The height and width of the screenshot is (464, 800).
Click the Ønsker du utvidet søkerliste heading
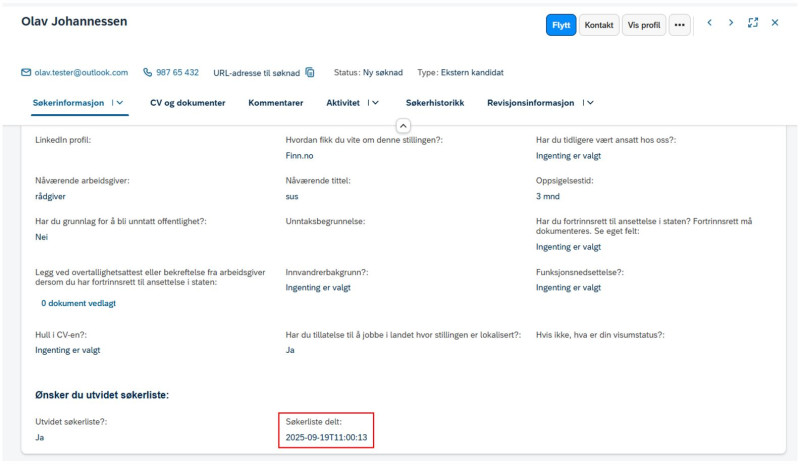click(102, 395)
